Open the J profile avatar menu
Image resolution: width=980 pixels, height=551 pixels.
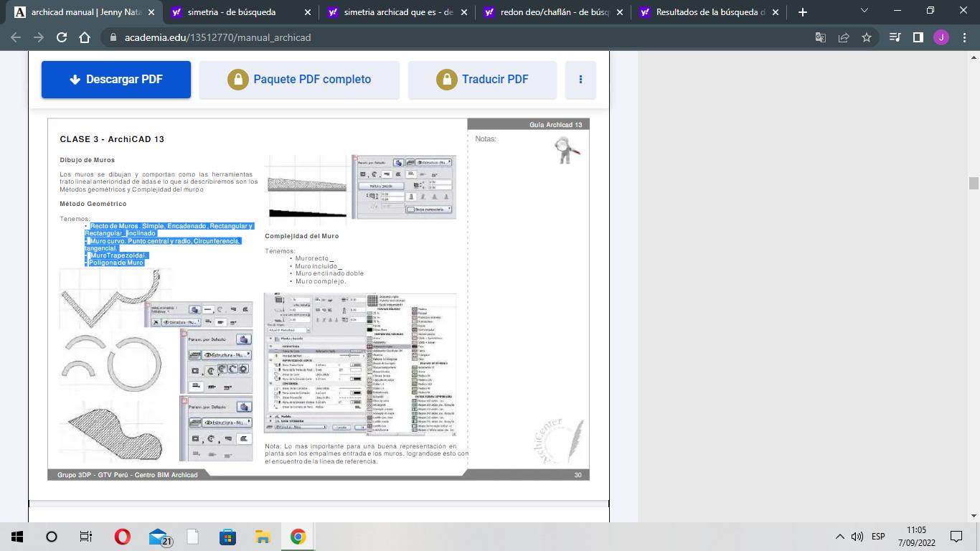pyautogui.click(x=941, y=37)
